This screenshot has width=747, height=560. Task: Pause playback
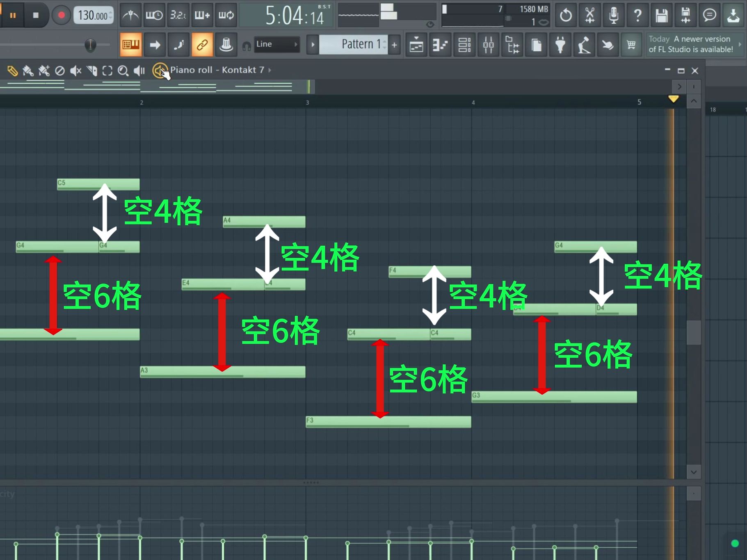[x=13, y=15]
